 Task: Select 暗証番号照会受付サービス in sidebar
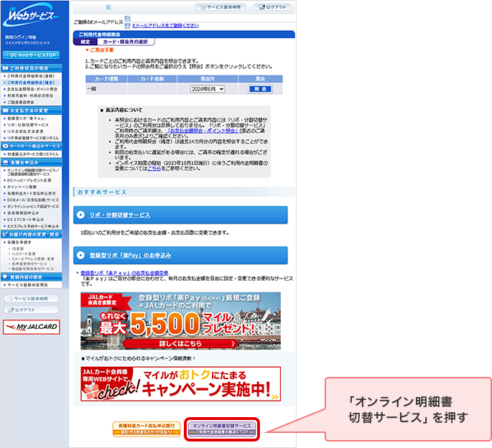point(32,269)
